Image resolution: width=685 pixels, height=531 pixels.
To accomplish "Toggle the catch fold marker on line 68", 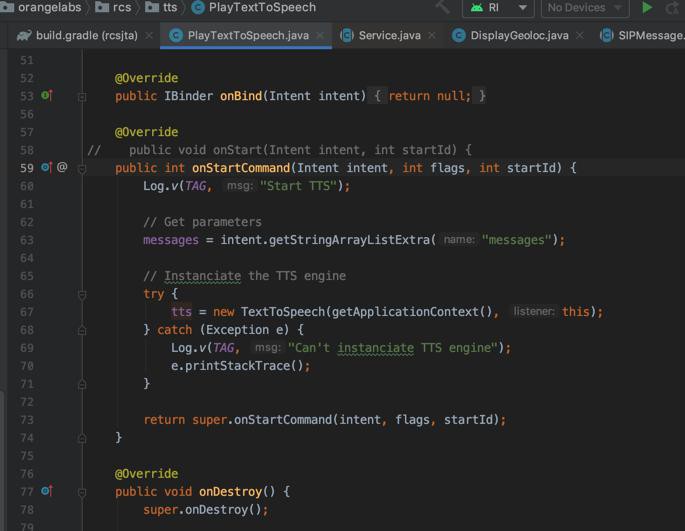I will [x=82, y=331].
